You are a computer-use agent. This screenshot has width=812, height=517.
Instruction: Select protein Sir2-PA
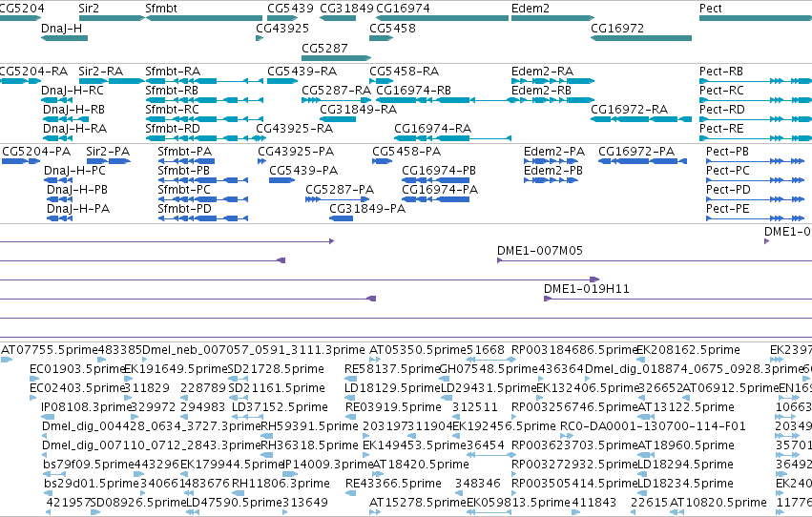point(108,152)
